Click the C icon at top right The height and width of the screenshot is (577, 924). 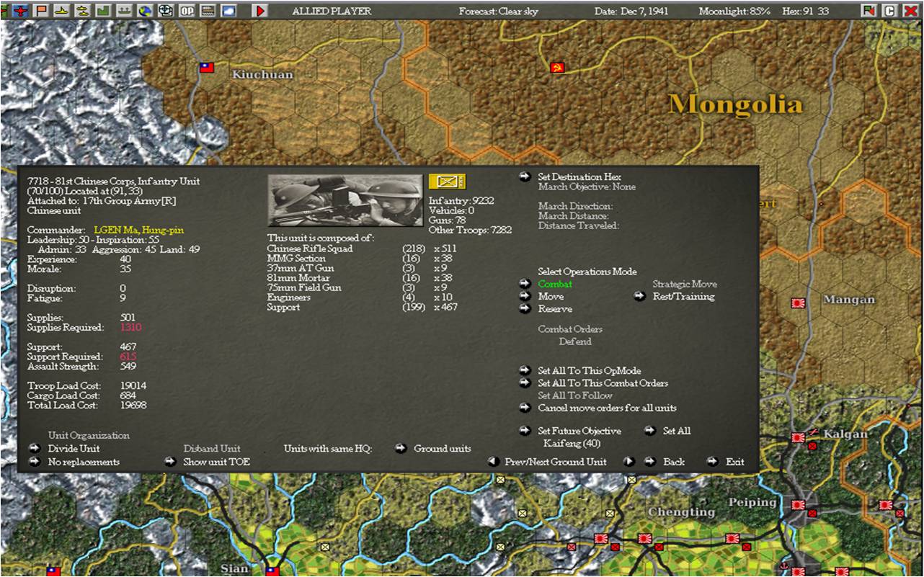click(x=890, y=11)
